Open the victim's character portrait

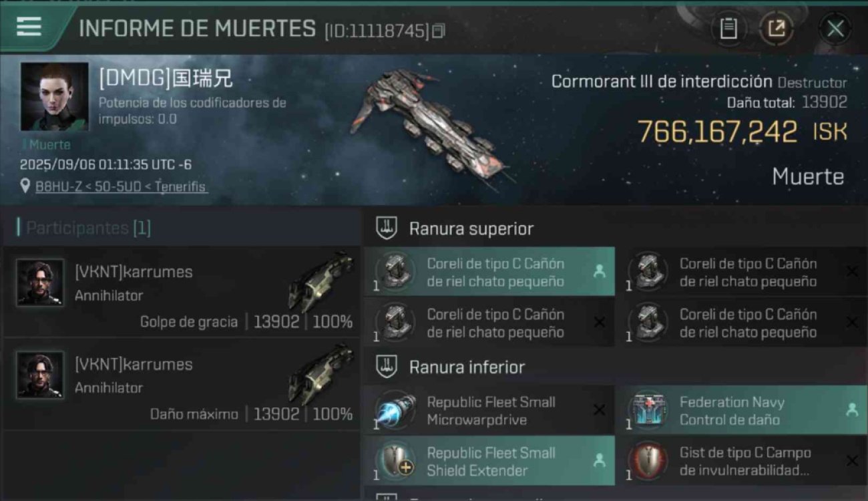pos(54,97)
